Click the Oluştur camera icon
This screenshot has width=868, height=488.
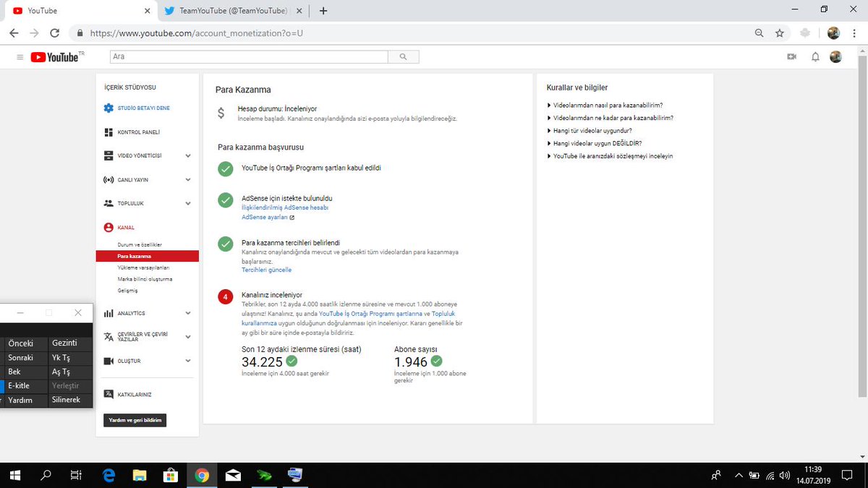109,361
